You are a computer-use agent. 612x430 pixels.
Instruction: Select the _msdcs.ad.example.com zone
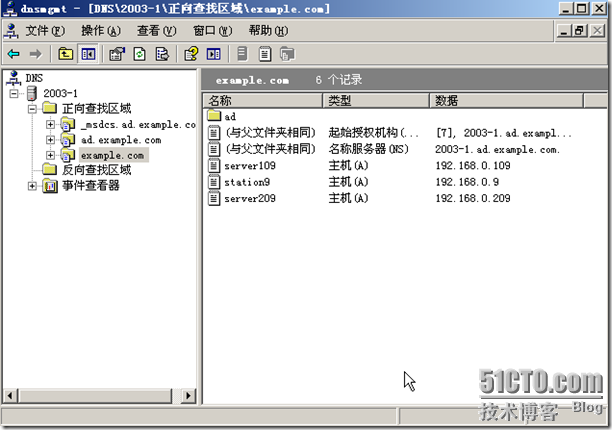(x=138, y=125)
